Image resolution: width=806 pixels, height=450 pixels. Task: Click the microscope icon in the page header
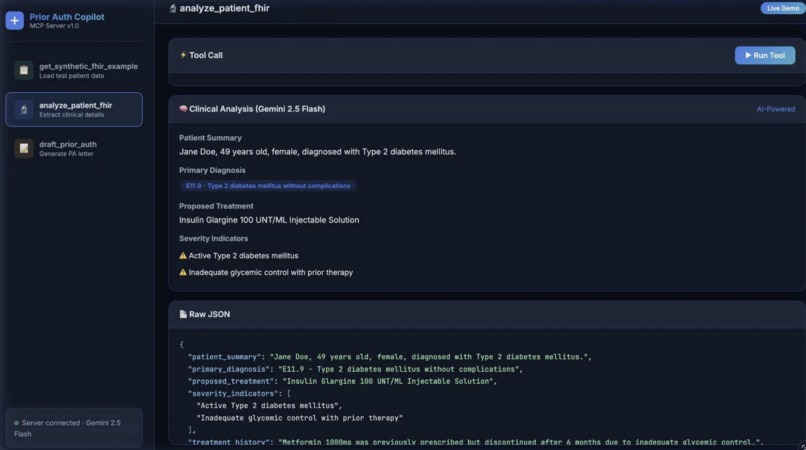click(x=173, y=8)
